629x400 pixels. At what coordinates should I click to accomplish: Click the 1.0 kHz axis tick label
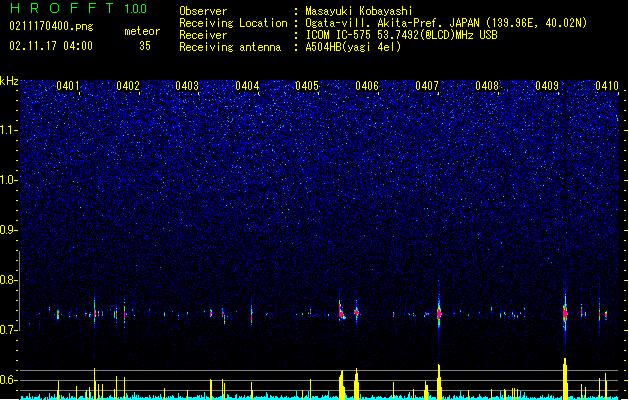(9, 180)
